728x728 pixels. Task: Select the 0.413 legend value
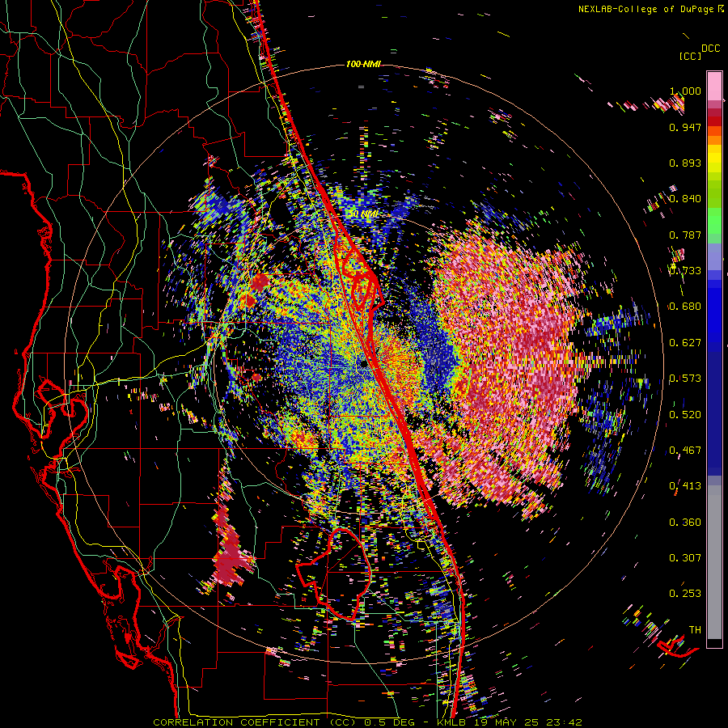tap(685, 486)
